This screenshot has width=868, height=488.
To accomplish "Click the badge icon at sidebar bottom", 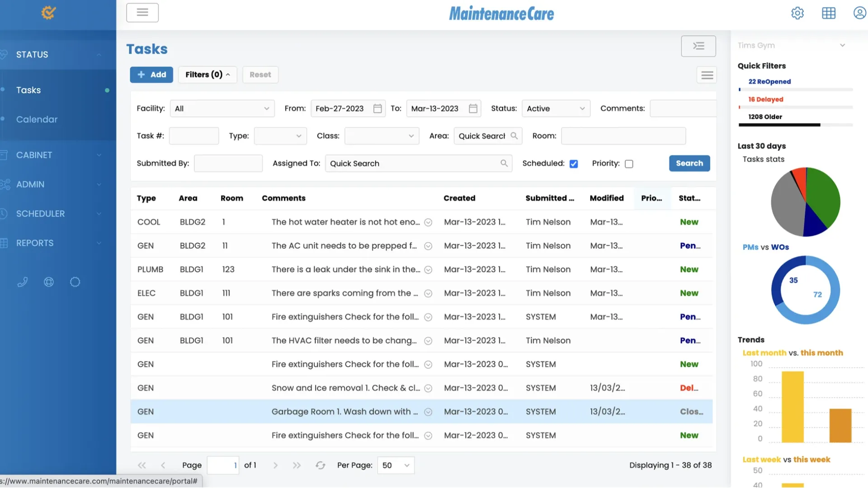I will pyautogui.click(x=75, y=282).
